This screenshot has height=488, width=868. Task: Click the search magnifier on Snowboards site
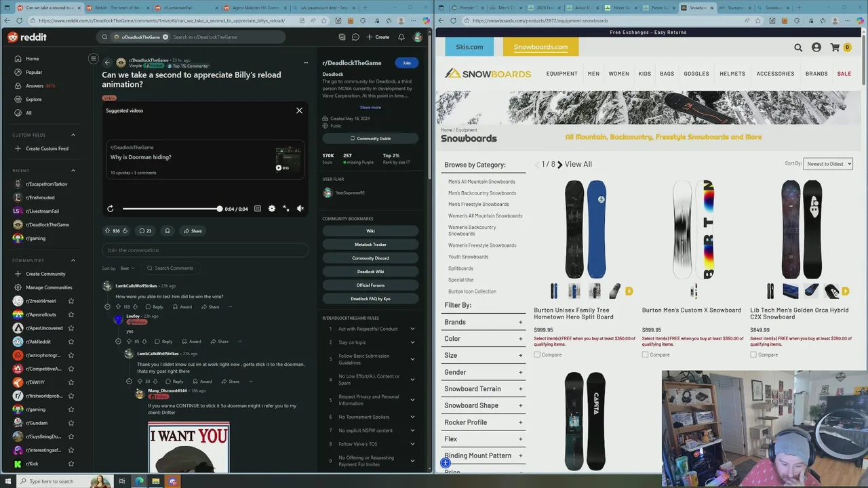(798, 47)
